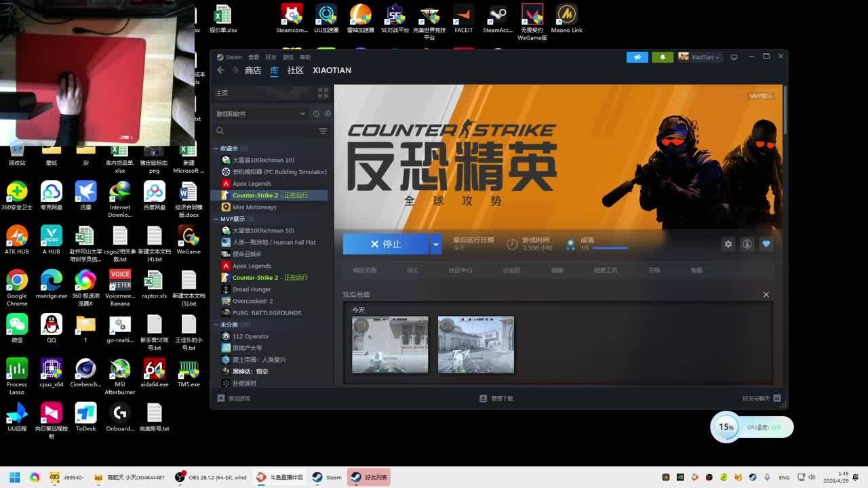
Task: Open the Steam menu
Action: coord(230,57)
